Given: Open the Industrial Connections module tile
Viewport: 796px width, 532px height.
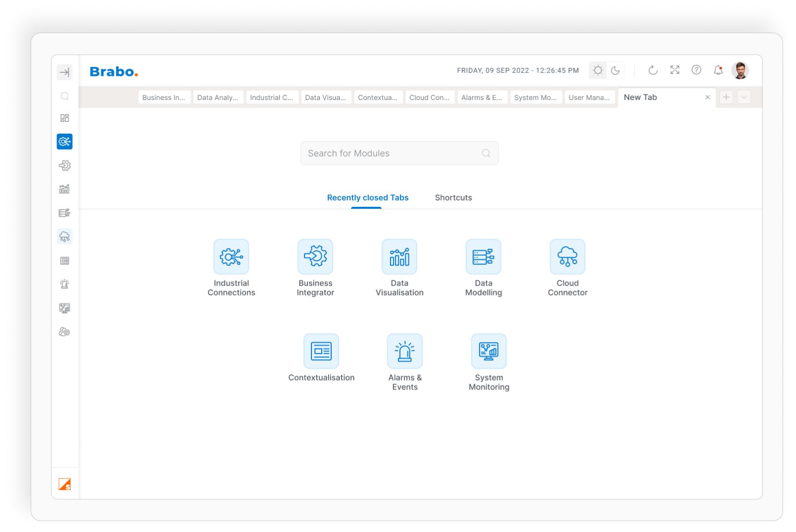Looking at the screenshot, I should tap(231, 257).
